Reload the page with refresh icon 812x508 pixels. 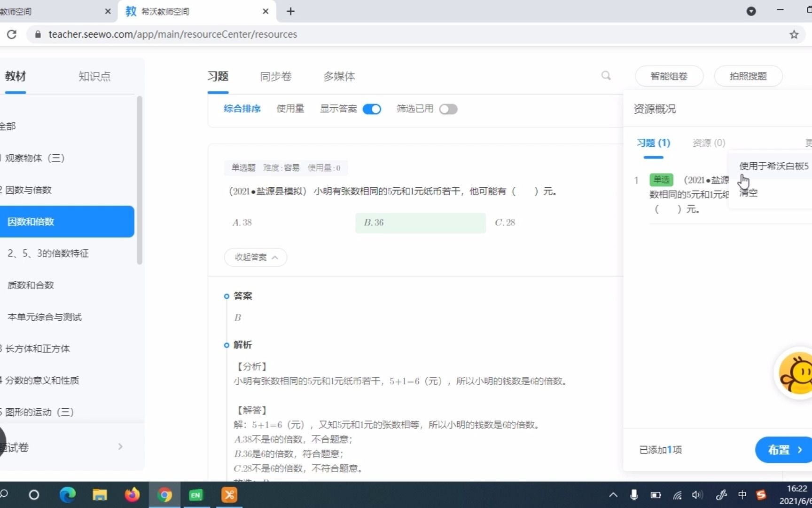pos(12,34)
